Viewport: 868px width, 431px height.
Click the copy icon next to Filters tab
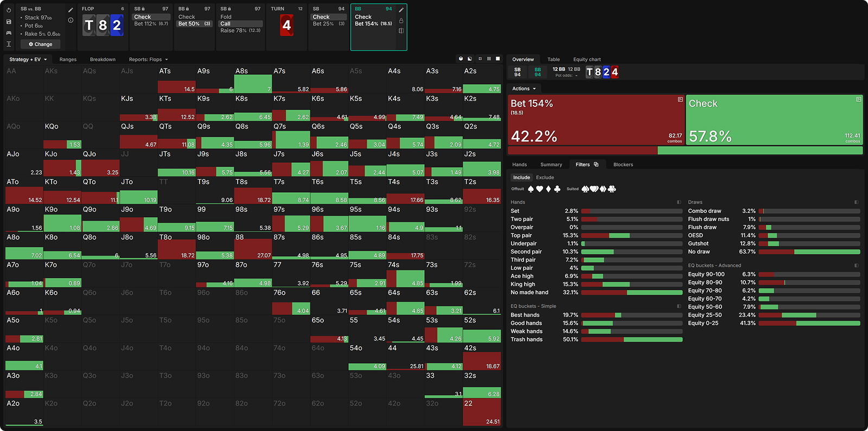coord(596,164)
